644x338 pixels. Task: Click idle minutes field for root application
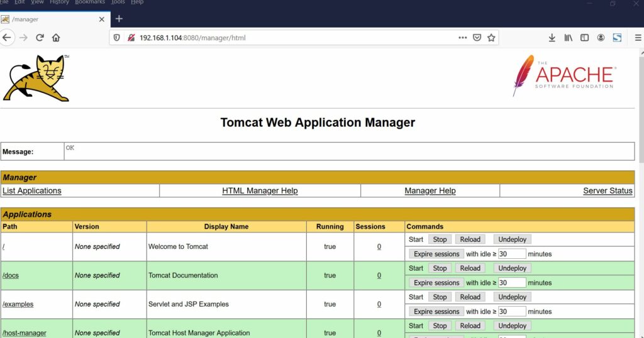(x=512, y=254)
